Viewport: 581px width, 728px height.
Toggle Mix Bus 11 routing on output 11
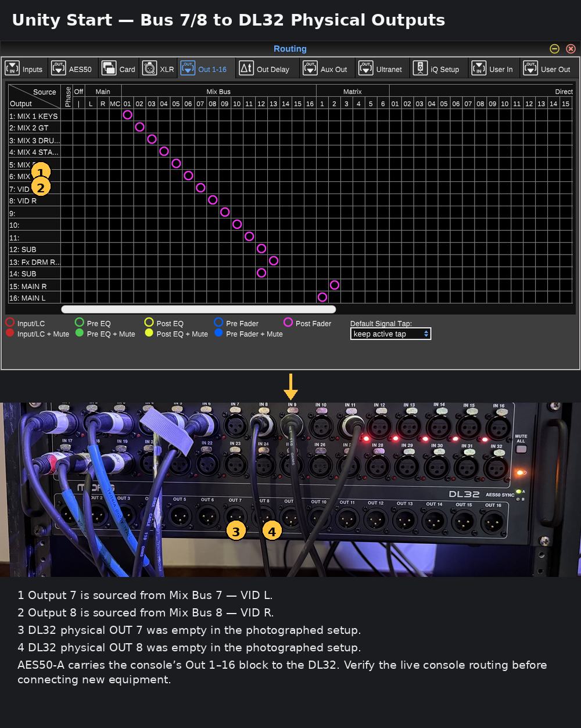tap(249, 236)
